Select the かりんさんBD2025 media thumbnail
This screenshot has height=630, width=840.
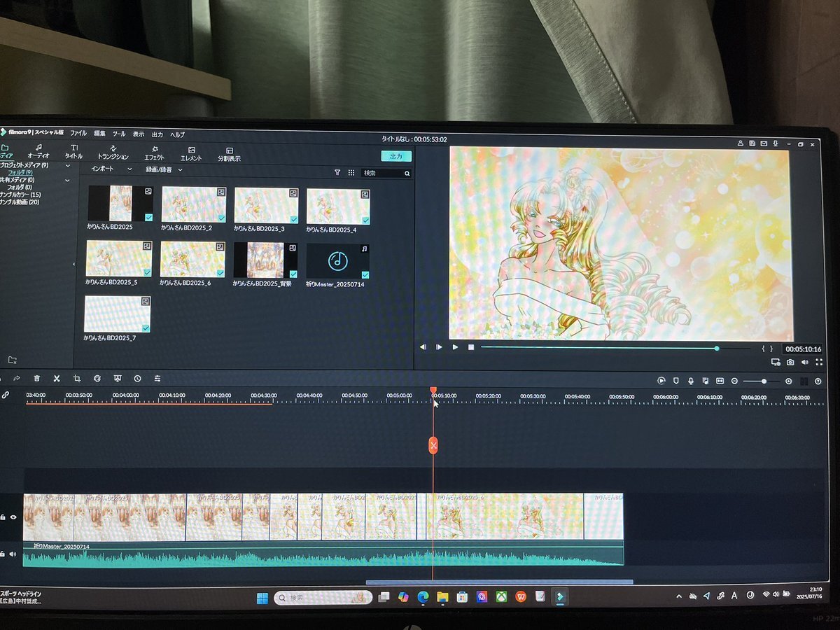pyautogui.click(x=120, y=204)
